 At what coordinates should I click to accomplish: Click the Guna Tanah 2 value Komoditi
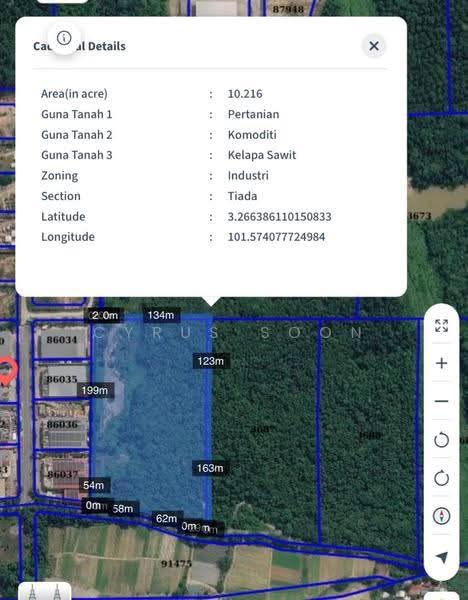(252, 135)
